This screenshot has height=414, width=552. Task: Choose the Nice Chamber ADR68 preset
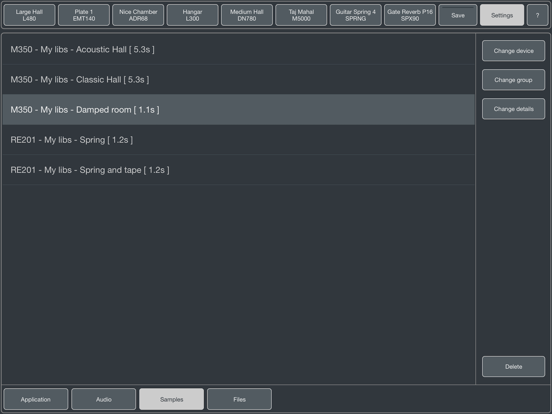click(x=138, y=15)
